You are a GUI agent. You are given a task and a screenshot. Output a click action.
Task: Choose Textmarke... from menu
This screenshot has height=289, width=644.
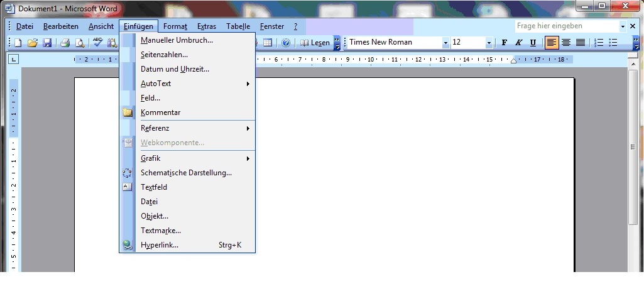click(187, 231)
